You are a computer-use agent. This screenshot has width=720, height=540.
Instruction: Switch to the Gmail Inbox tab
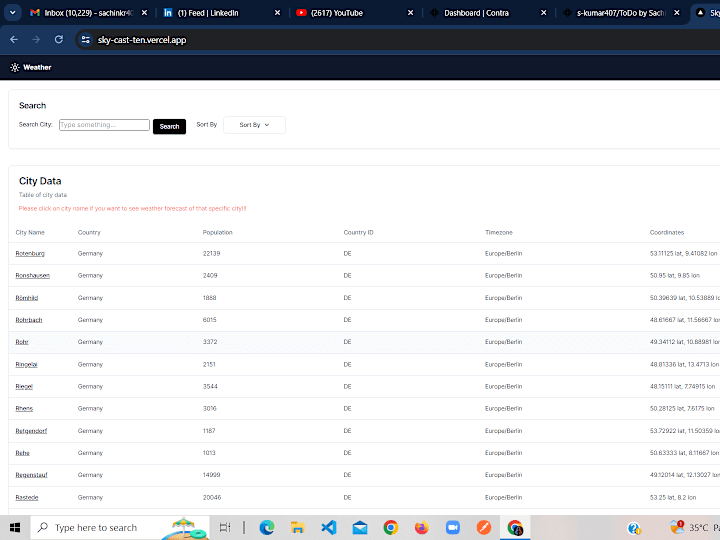click(82, 13)
